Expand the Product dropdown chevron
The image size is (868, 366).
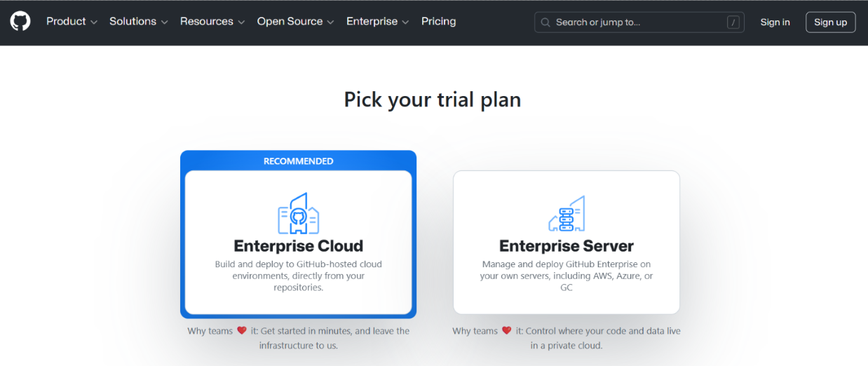(x=94, y=22)
